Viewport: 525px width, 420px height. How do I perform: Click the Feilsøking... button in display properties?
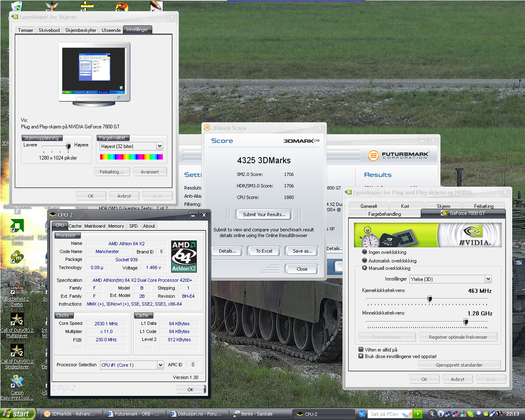(x=112, y=172)
